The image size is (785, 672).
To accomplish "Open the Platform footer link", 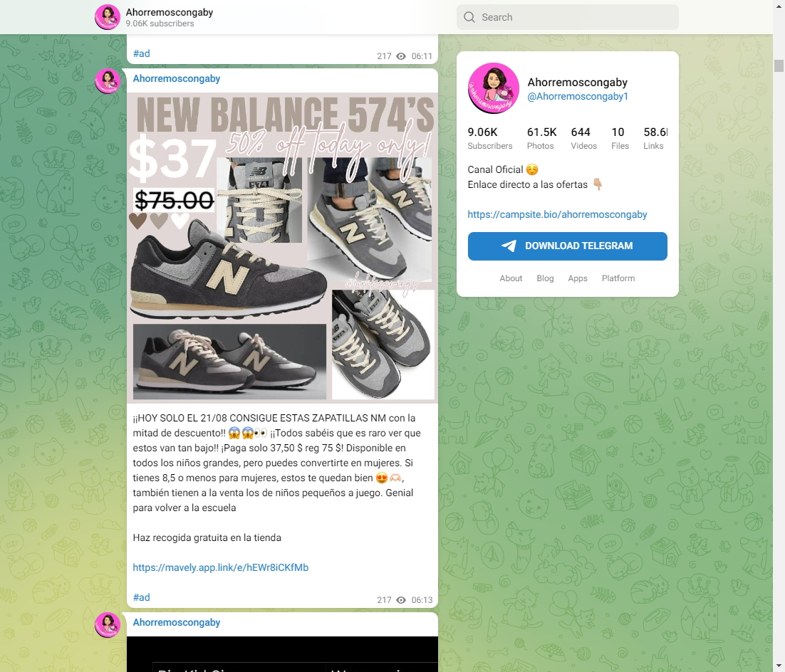I will point(618,278).
